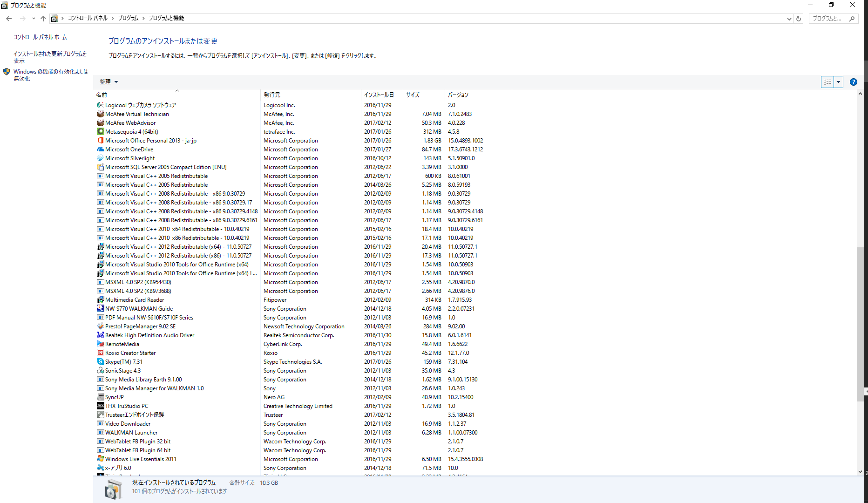This screenshot has width=868, height=503.
Task: Click the Trusteer endpoint protection icon
Action: 100,415
